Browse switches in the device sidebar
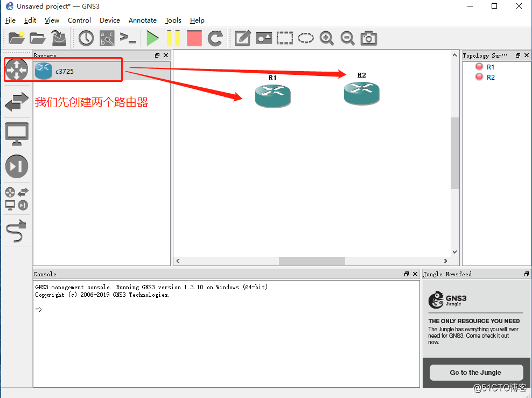The image size is (532, 398). tap(17, 102)
